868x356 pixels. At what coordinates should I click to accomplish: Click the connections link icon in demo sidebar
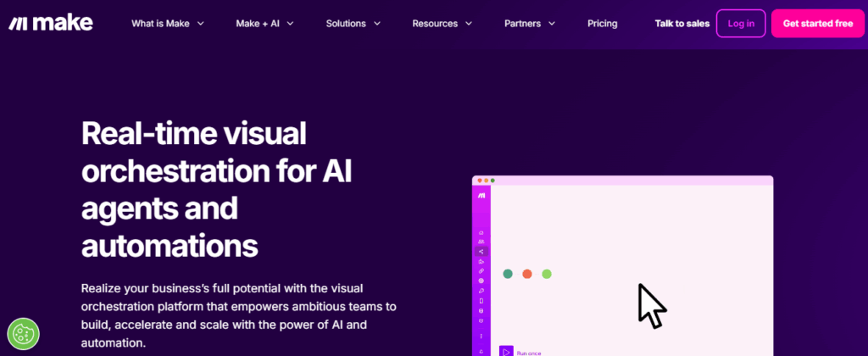tap(481, 271)
